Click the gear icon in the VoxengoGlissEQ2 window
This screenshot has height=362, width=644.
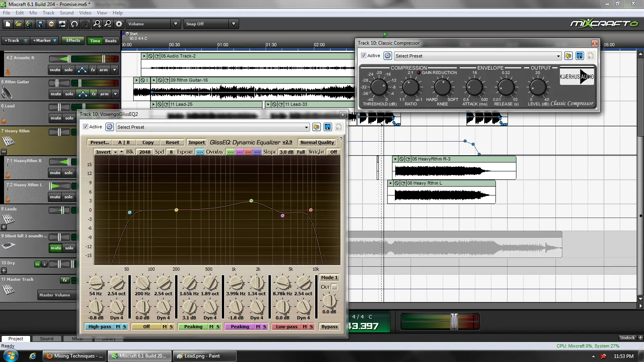109,127
